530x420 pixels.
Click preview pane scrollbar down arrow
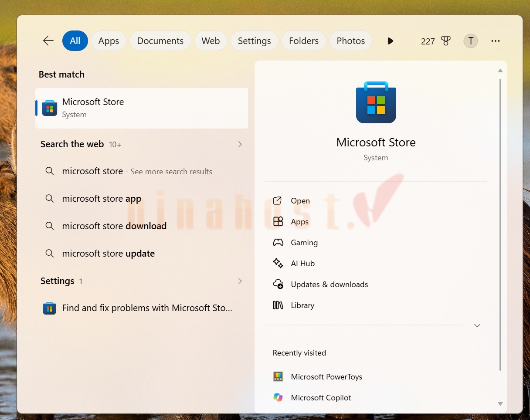pyautogui.click(x=500, y=404)
